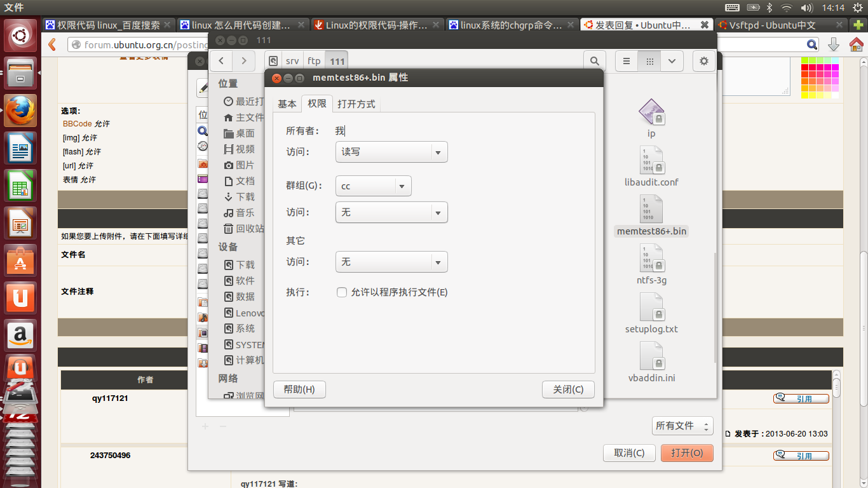
Task: Open Bluetooth indicator menu
Action: coord(769,8)
